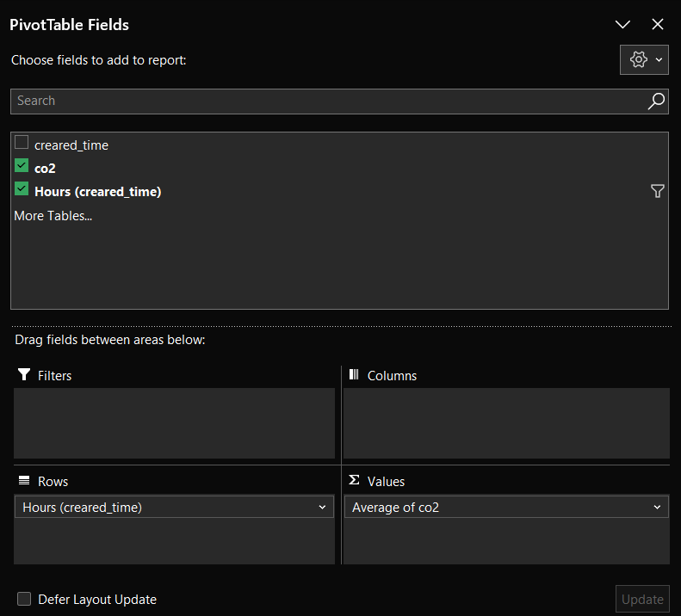Uncheck the Hours (creared_time) field checkbox
The height and width of the screenshot is (616, 681).
click(x=22, y=188)
